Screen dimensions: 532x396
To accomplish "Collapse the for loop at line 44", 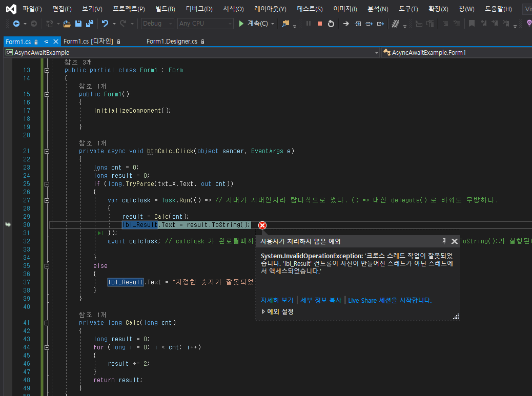I will (x=47, y=347).
